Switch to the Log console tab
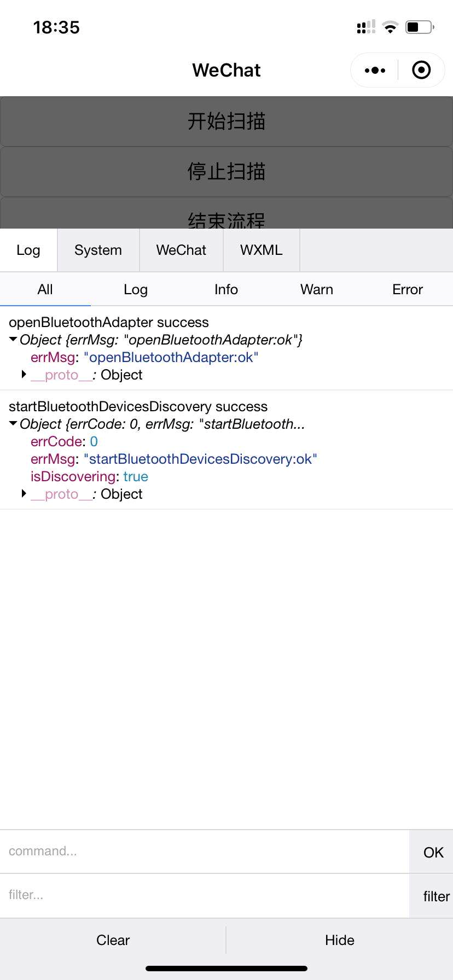The width and height of the screenshot is (453, 980). pos(28,250)
